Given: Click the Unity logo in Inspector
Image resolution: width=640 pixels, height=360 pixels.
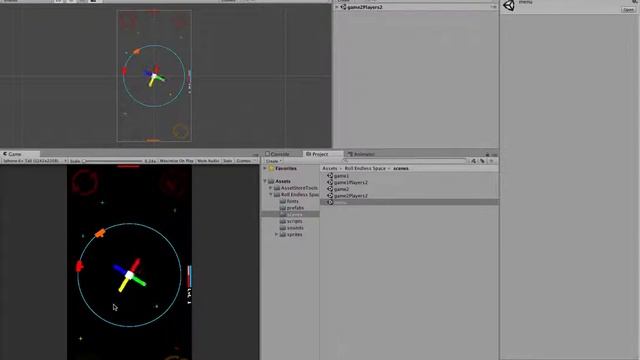Looking at the screenshot, I should pyautogui.click(x=509, y=5).
